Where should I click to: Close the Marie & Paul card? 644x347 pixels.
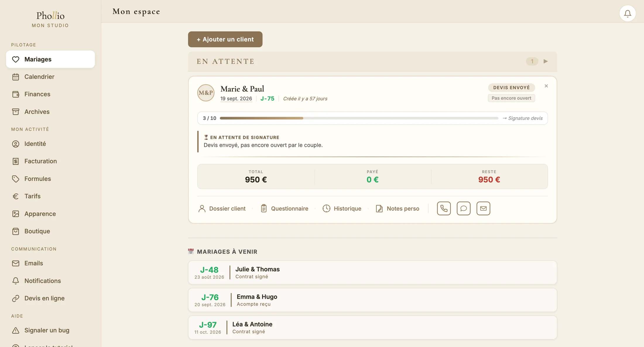coord(546,86)
